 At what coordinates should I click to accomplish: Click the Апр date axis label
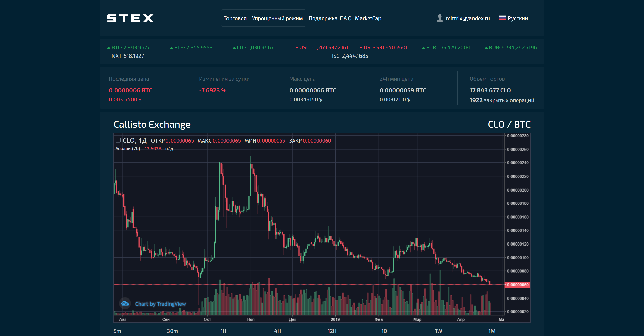tap(461, 319)
